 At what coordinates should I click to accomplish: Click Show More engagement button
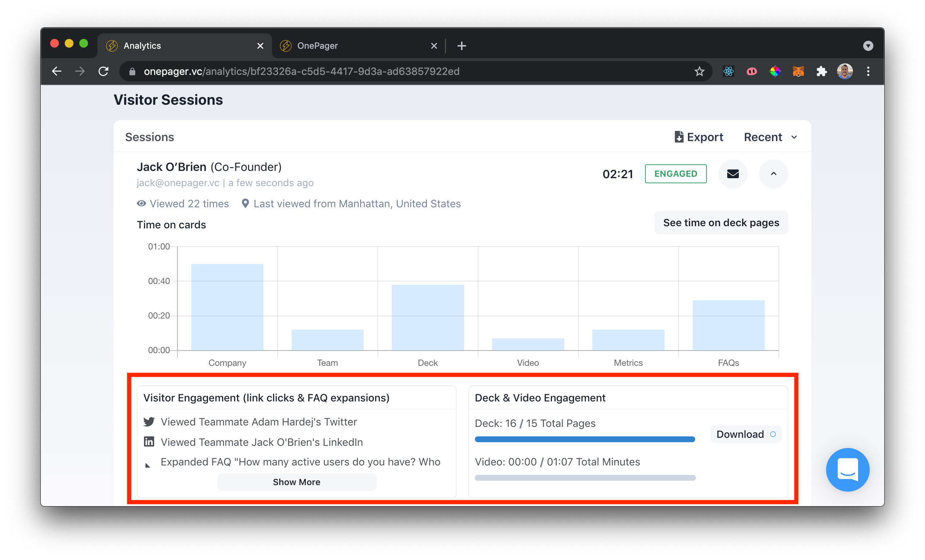(297, 482)
